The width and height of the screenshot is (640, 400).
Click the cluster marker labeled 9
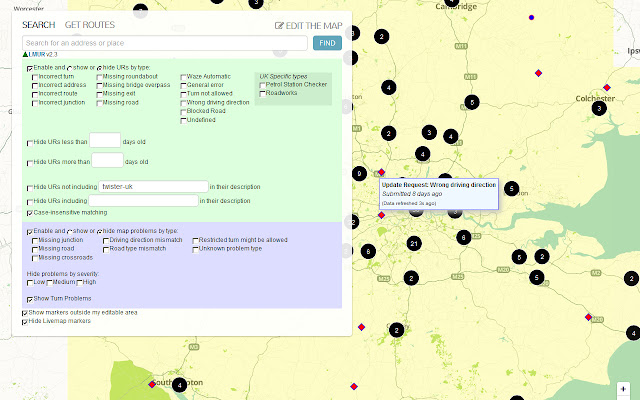359,173
